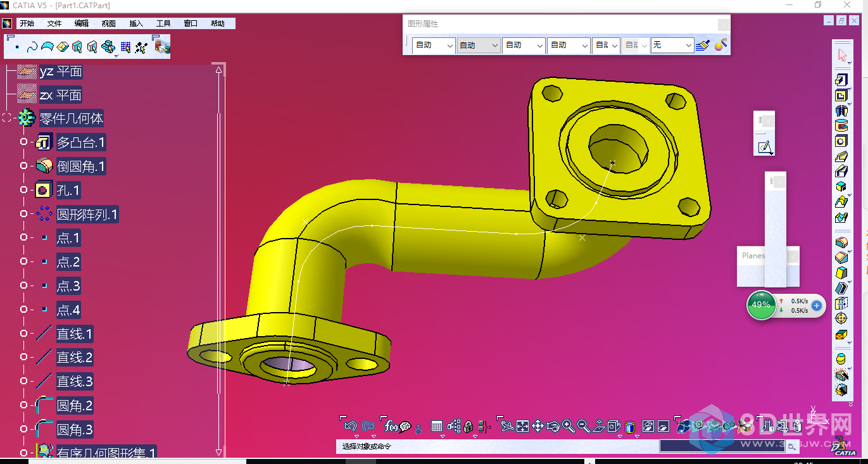Viewport: 868px width, 464px height.
Task: Click the Zoom In magnifier
Action: coord(568,427)
